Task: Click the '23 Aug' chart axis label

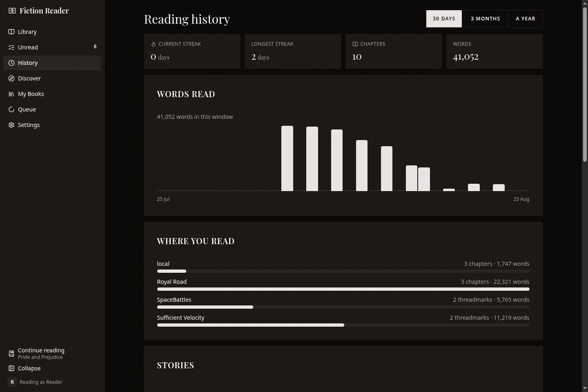Action: 521,199
